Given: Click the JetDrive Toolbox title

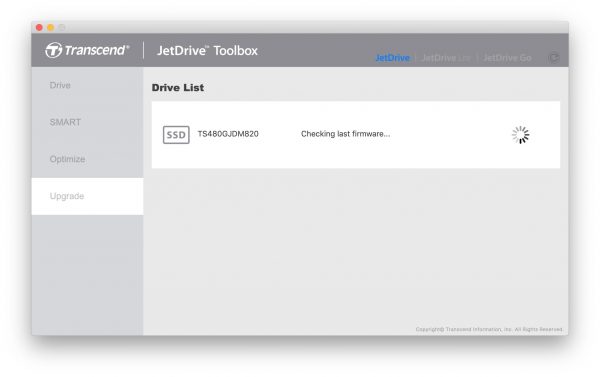Looking at the screenshot, I should coord(207,51).
